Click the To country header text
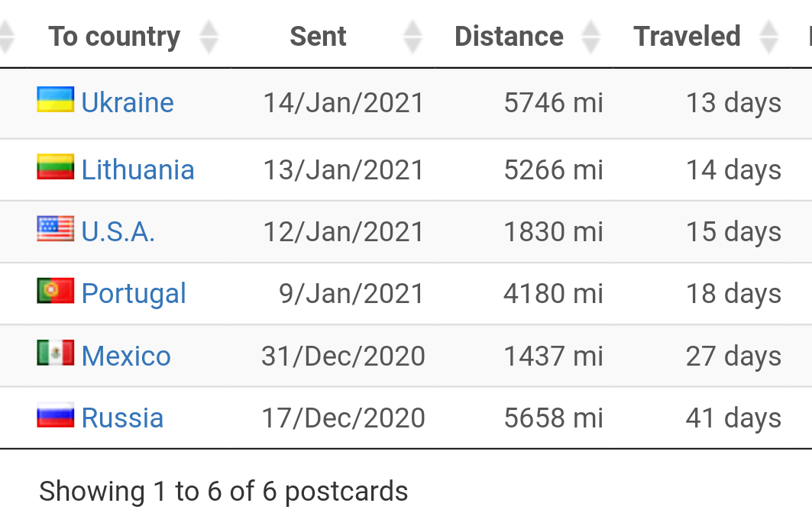Screen dimensions: 812x529 tap(115, 37)
